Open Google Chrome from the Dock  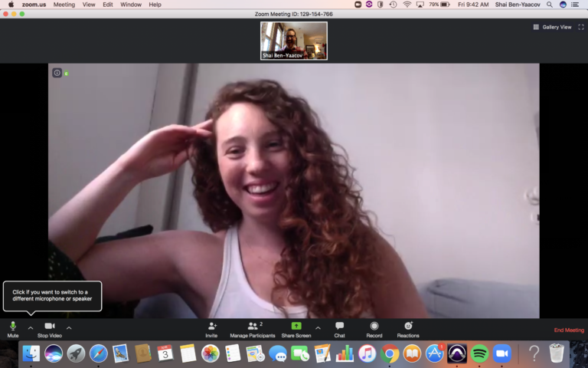click(x=390, y=353)
